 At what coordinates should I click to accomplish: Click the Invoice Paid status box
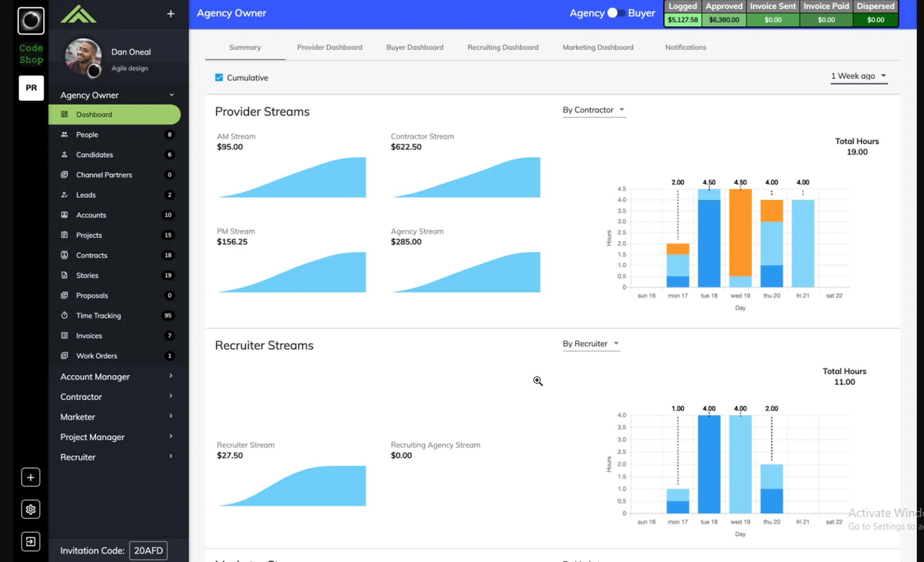826,13
